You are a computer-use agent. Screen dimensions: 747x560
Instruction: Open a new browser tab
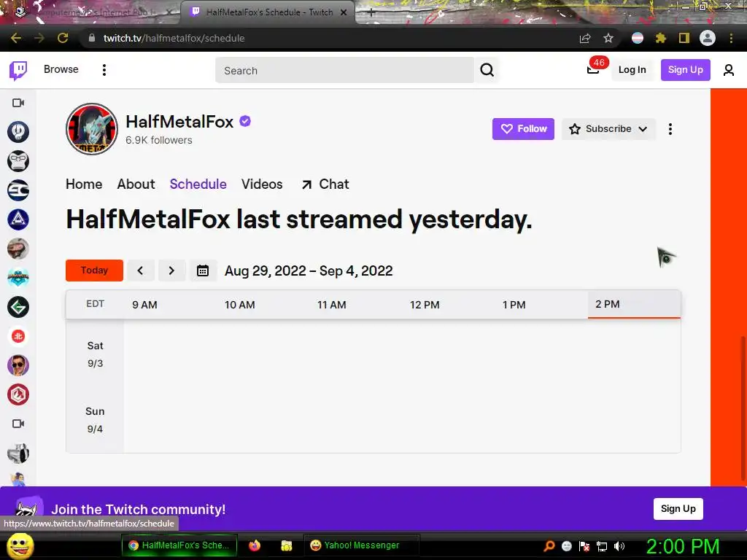[371, 12]
